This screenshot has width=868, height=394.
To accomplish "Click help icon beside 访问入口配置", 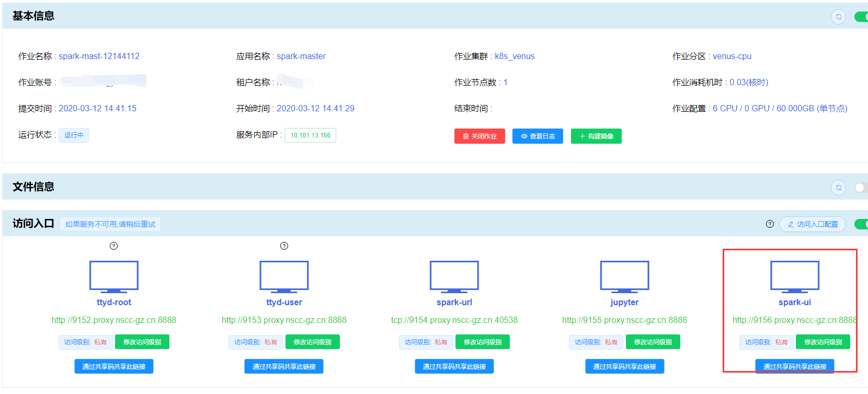I will pos(770,224).
